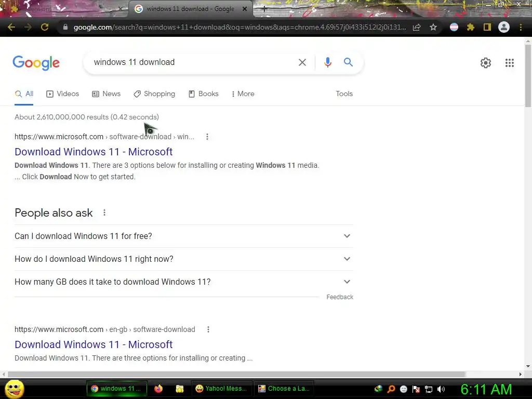Select the 'windows 11' Chrome taskbar button
The width and height of the screenshot is (532, 399).
(116, 389)
